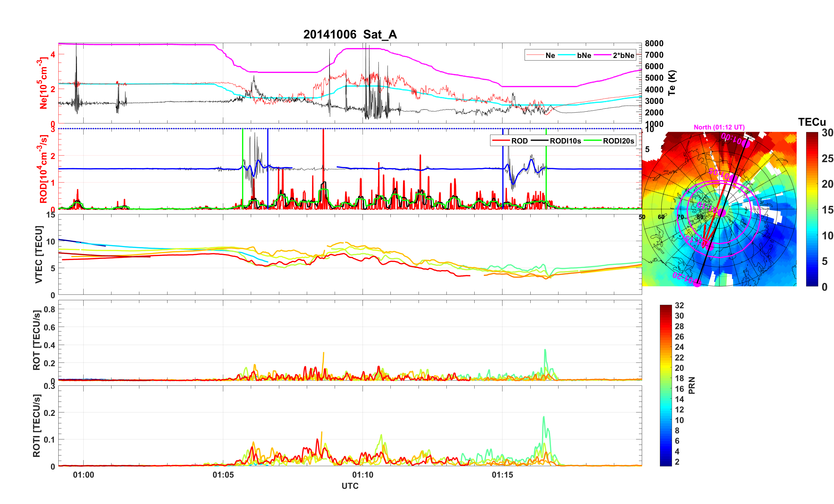Click the 01:15 tick label on time axis
834x504 pixels.
coord(502,475)
